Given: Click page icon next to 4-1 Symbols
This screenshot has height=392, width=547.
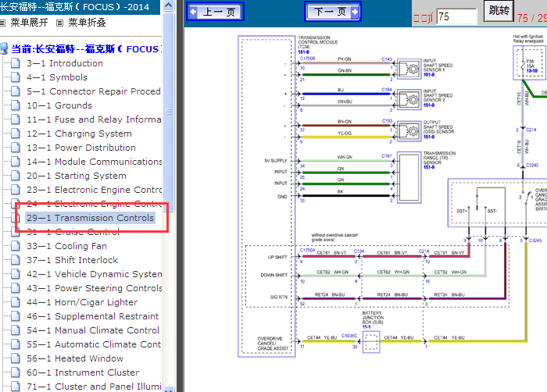Looking at the screenshot, I should (x=16, y=77).
